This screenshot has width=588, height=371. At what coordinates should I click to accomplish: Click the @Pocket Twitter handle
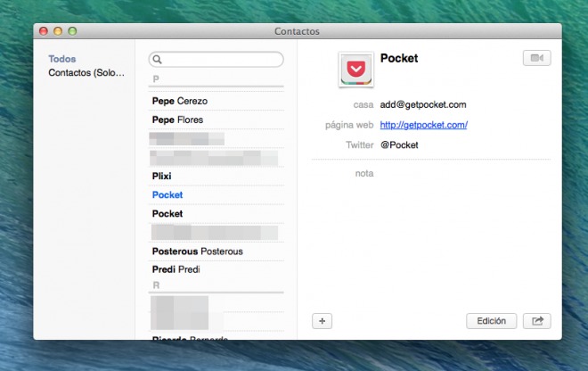[399, 145]
